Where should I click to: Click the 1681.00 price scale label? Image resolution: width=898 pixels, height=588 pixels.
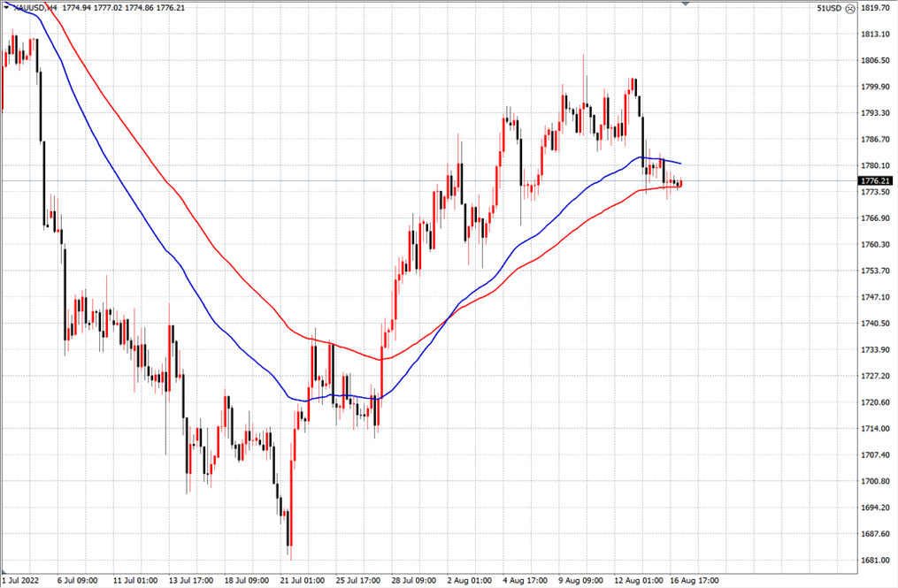pos(876,560)
